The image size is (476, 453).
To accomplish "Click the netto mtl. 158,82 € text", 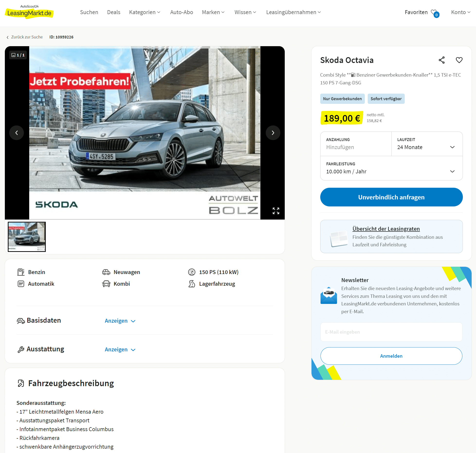I will coord(376,118).
